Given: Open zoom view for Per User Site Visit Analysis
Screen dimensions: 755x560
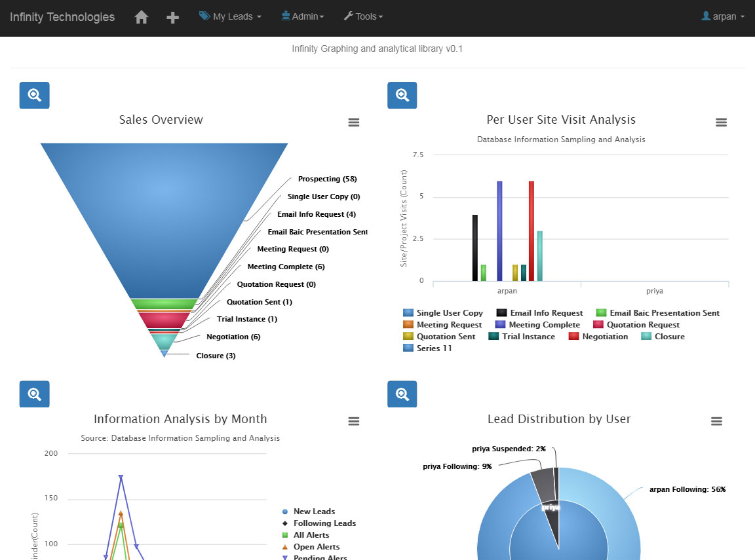Looking at the screenshot, I should [402, 95].
